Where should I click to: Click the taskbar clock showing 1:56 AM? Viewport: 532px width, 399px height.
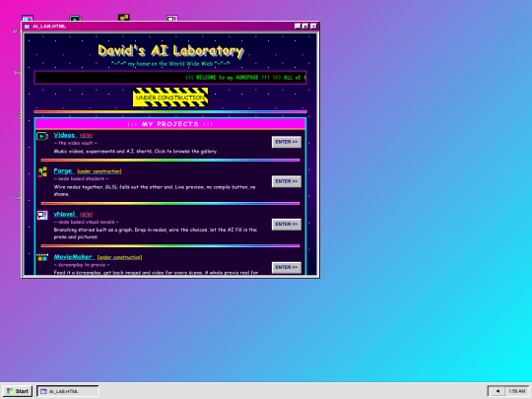coord(517,391)
